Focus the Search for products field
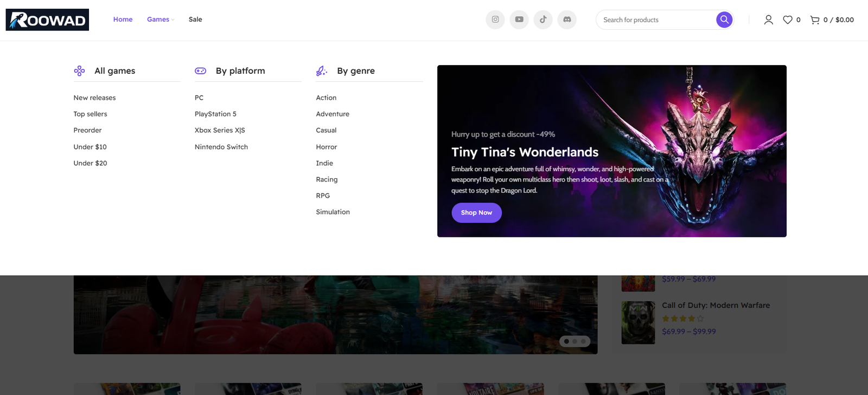This screenshot has height=395, width=868. tap(656, 20)
